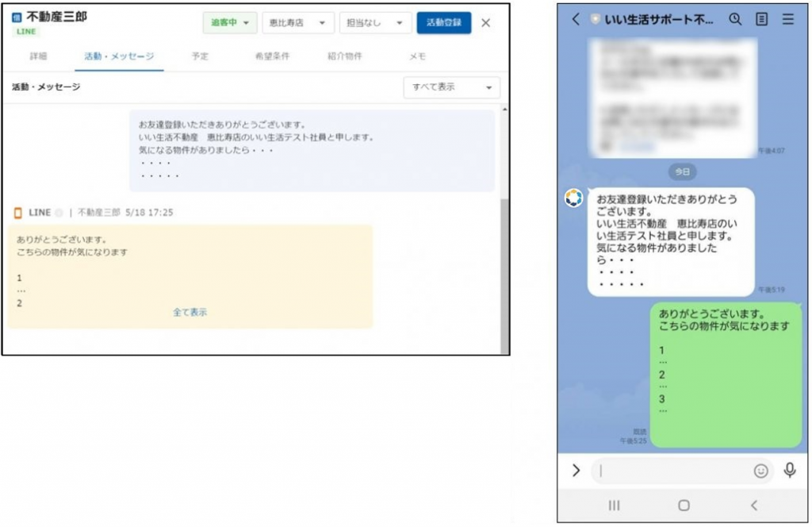Open the hamburger menu in LINE chat
The image size is (812, 527).
coord(788,19)
